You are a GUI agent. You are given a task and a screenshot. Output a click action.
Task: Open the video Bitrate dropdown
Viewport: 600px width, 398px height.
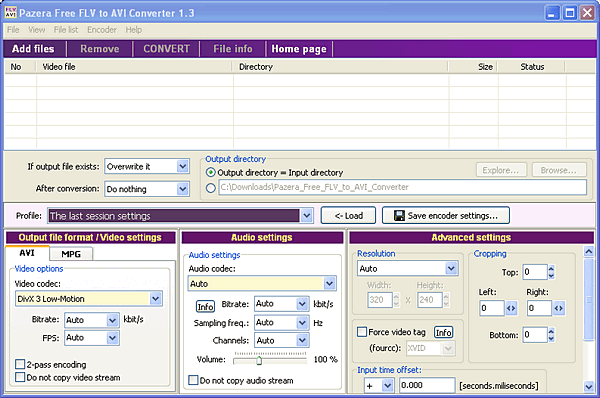coord(112,320)
